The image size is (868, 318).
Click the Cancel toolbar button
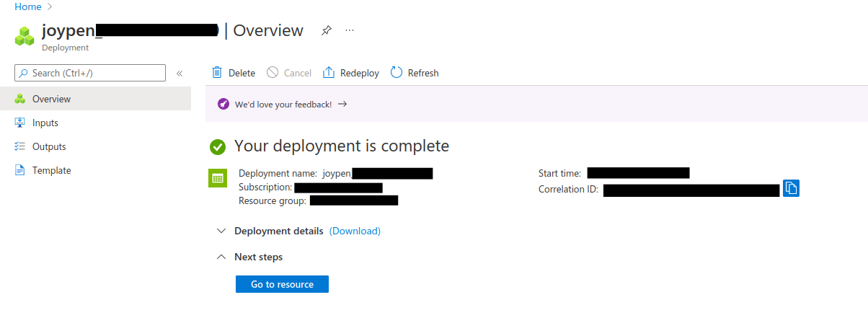click(289, 73)
